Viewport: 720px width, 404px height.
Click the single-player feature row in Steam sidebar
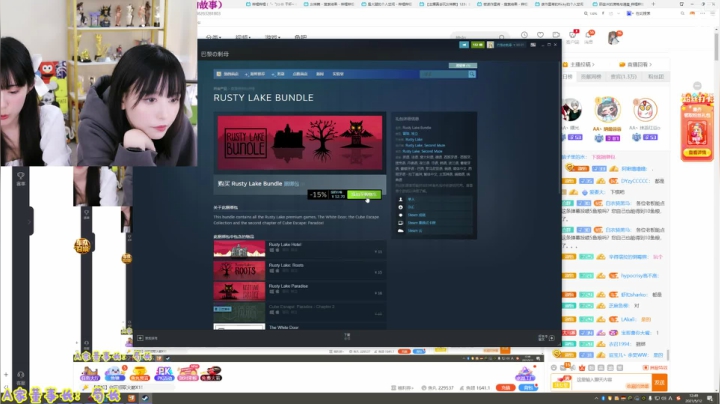[434, 199]
